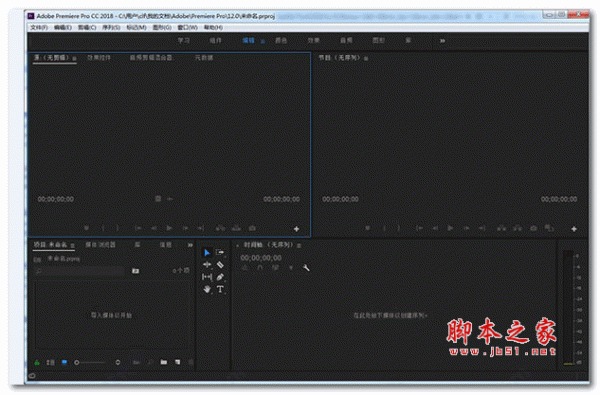Switch Project panel to list view
The height and width of the screenshot is (395, 600).
coord(51,362)
